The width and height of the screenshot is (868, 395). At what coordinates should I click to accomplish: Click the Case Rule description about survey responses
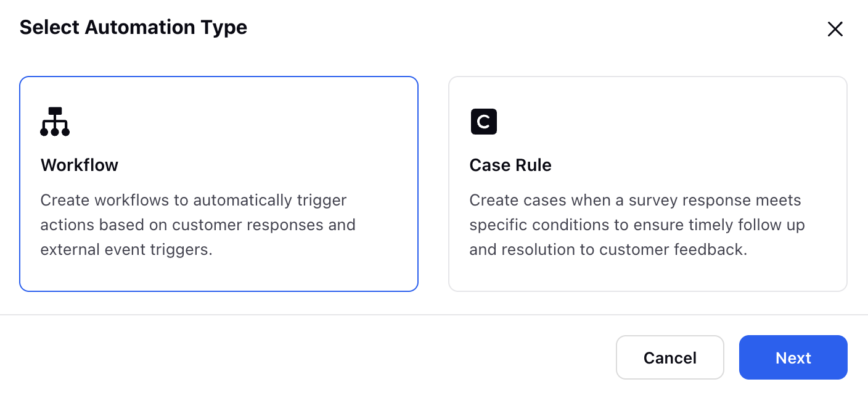(x=637, y=225)
